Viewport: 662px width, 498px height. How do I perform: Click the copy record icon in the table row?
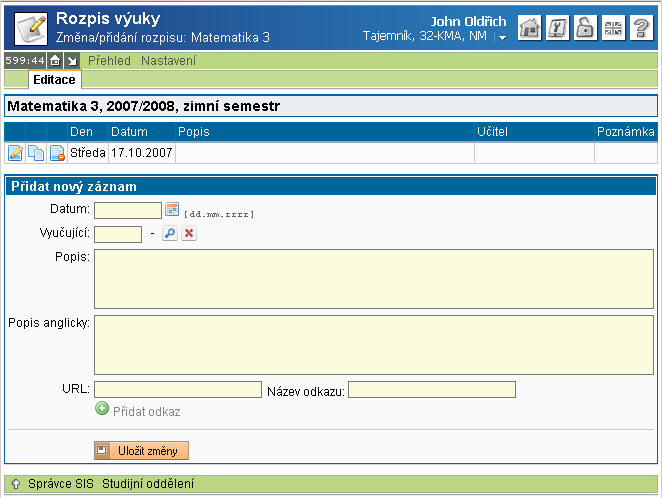point(36,153)
